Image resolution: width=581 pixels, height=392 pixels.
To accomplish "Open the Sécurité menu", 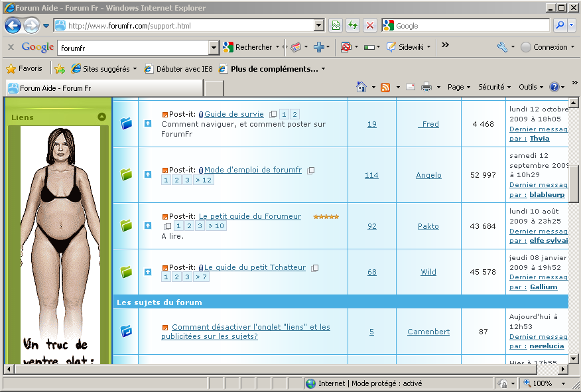I will (494, 87).
